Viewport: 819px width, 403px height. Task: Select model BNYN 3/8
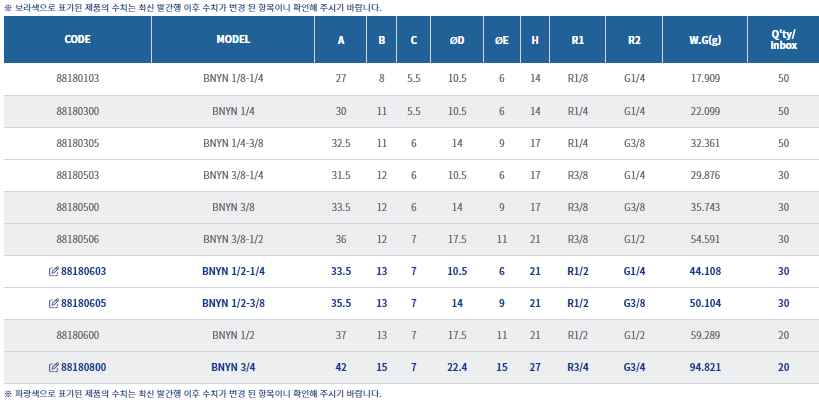point(233,207)
